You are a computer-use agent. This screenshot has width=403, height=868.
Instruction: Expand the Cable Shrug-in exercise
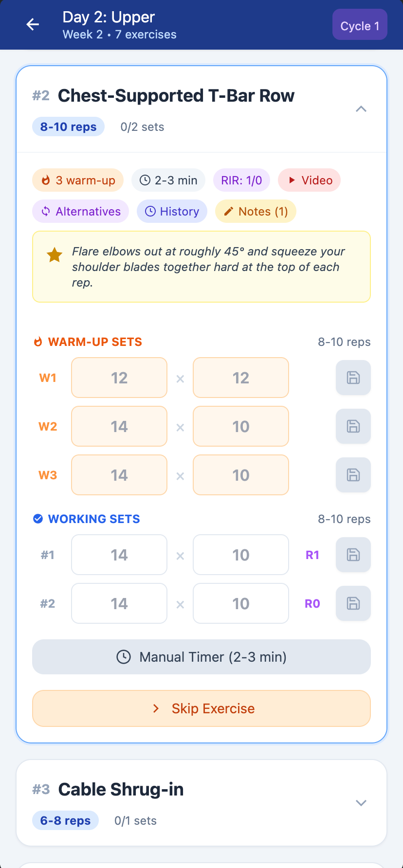pos(361,803)
